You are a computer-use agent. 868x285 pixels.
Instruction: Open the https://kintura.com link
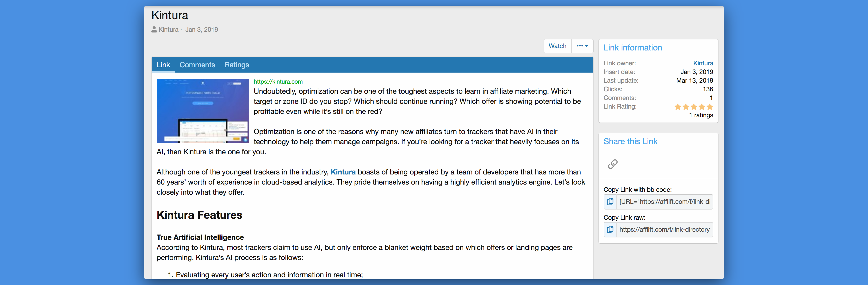click(x=278, y=81)
